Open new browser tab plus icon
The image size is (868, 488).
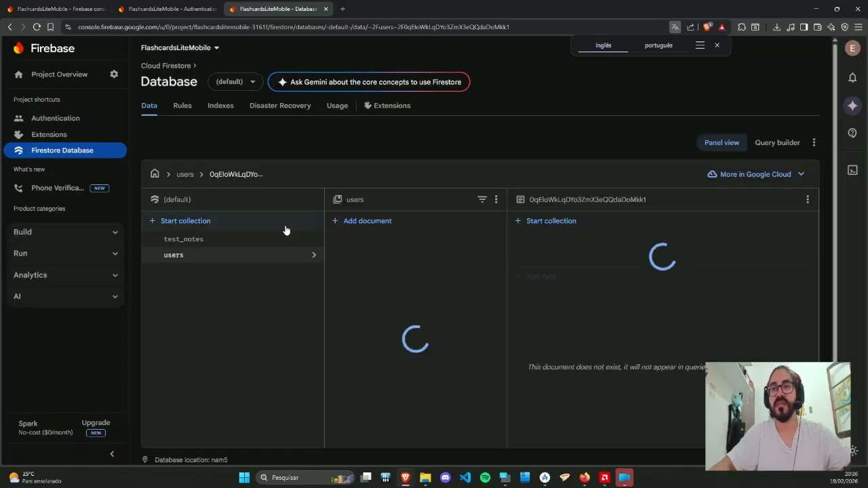click(x=342, y=9)
